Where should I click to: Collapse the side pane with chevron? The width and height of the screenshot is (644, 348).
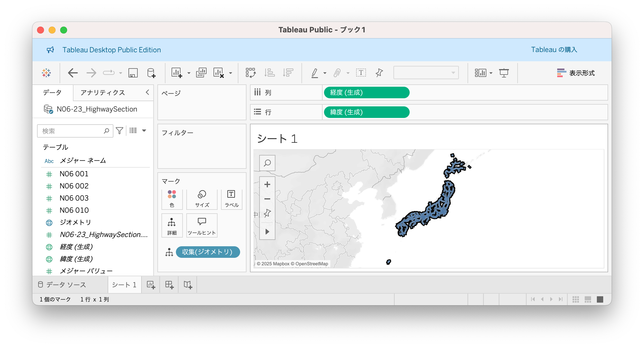148,92
